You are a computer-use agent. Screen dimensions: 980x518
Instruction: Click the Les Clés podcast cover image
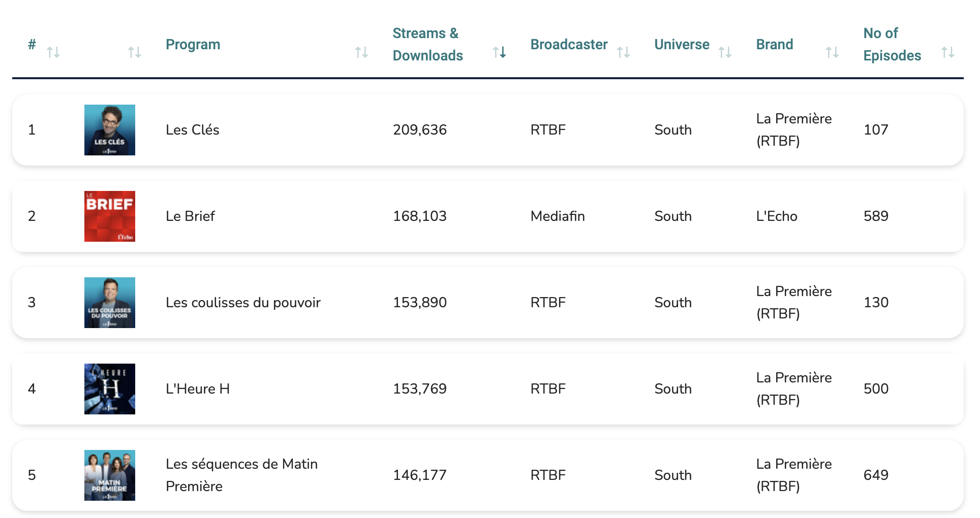pyautogui.click(x=109, y=129)
